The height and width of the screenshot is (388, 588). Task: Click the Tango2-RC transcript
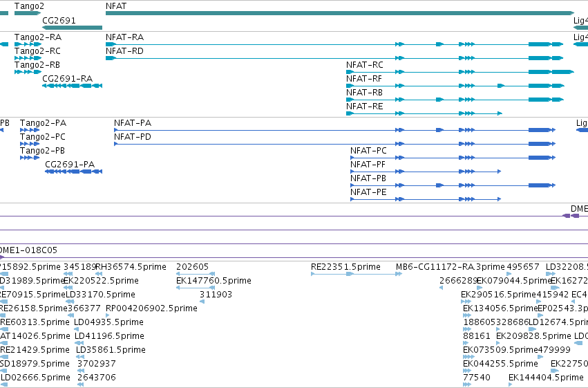28,58
